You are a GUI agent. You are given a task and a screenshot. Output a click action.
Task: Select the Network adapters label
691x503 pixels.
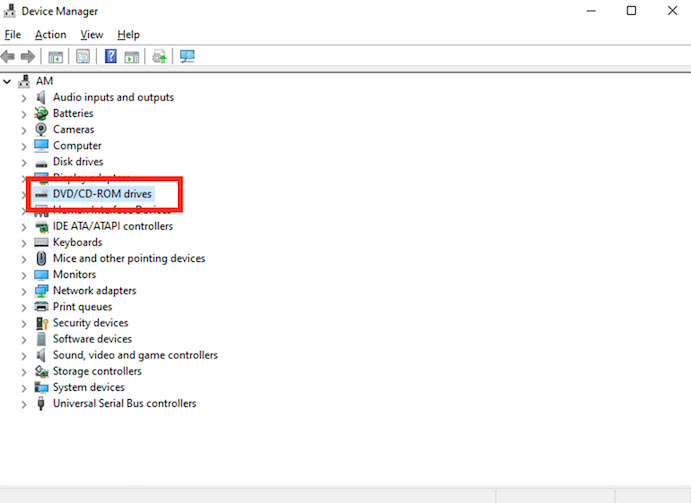pos(95,291)
